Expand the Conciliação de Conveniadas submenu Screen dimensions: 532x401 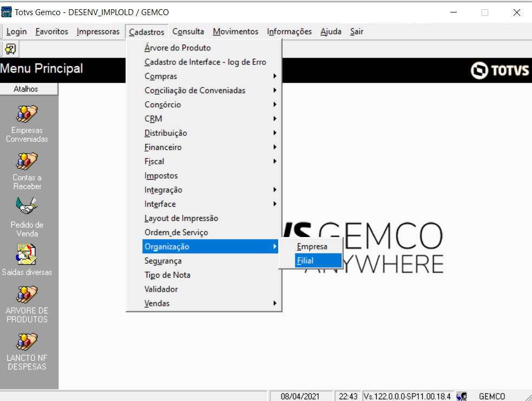pyautogui.click(x=211, y=90)
